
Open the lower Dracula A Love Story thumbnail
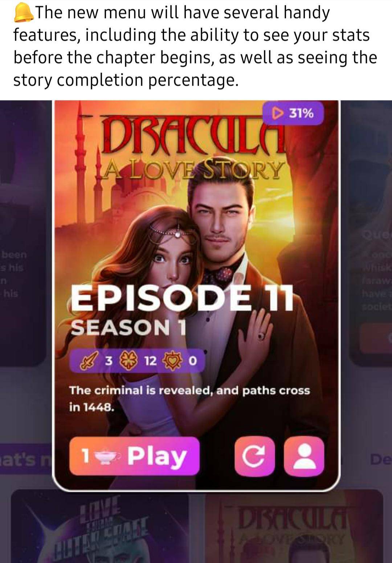pyautogui.click(x=294, y=526)
